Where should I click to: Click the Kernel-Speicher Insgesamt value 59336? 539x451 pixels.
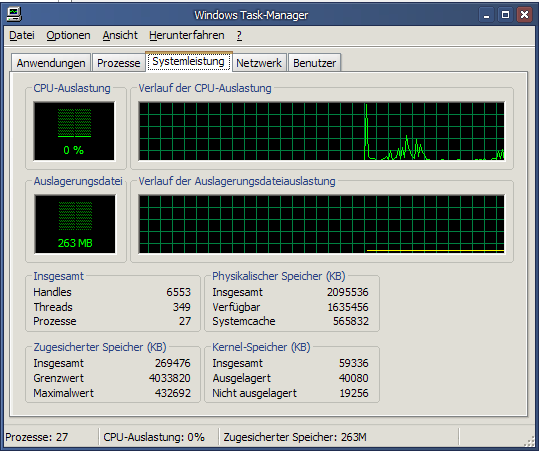[x=354, y=363]
